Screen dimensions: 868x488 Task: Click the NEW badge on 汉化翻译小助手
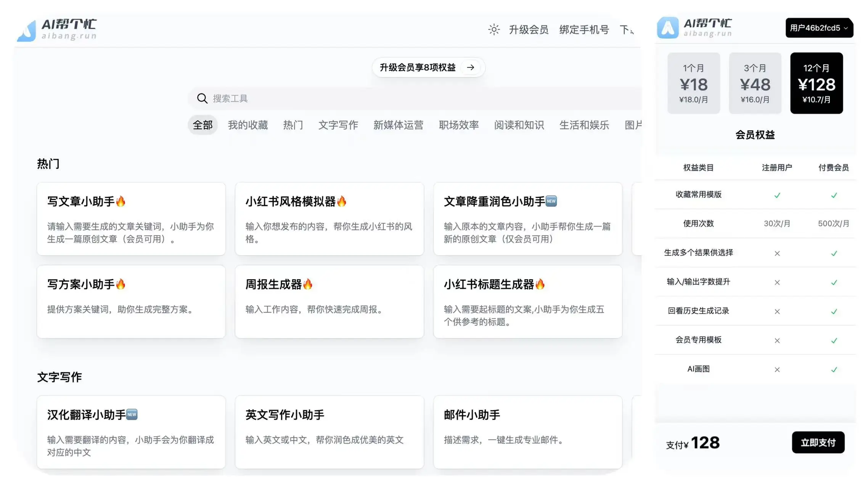coord(132,414)
